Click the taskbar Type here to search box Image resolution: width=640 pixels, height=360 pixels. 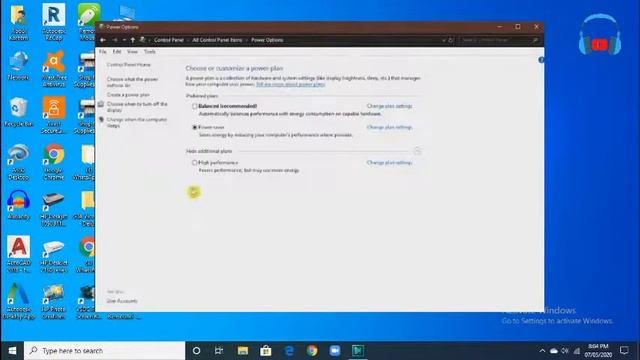point(104,351)
